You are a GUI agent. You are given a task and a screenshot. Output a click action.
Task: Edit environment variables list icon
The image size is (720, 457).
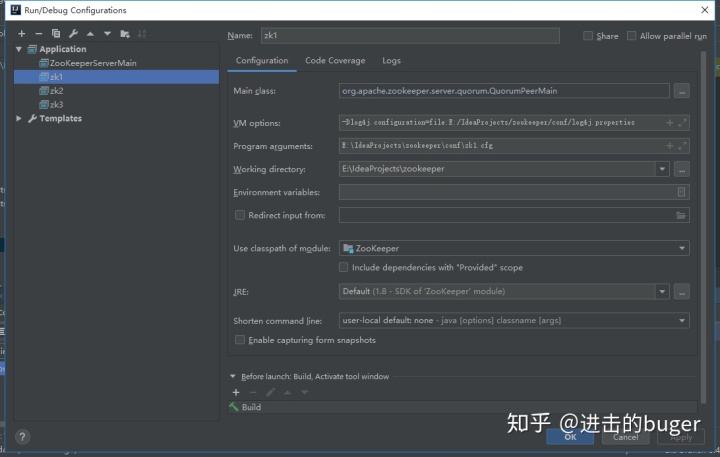(681, 192)
